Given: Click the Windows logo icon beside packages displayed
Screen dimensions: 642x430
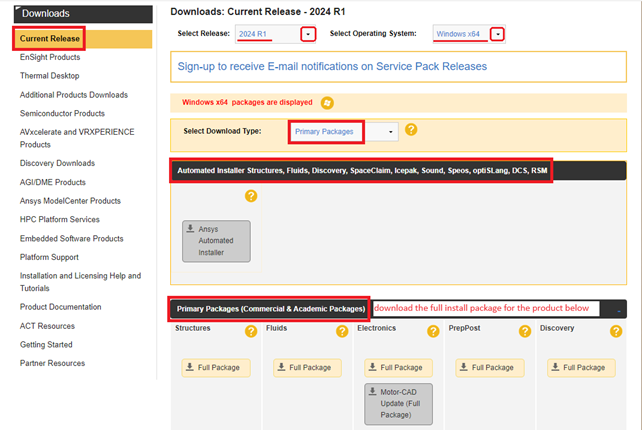Looking at the screenshot, I should [x=327, y=103].
